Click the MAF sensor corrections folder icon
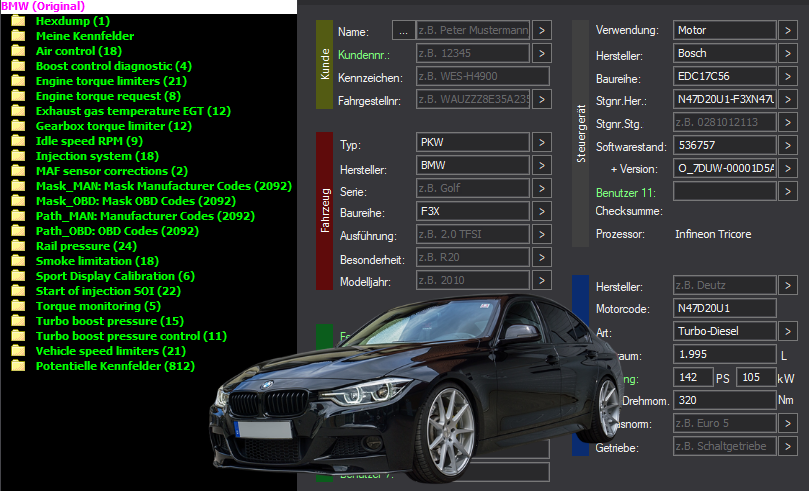 [x=18, y=171]
